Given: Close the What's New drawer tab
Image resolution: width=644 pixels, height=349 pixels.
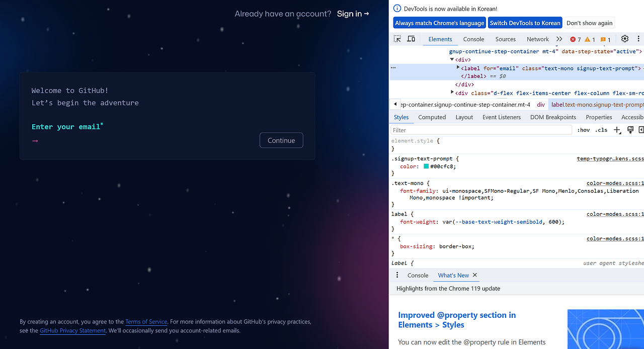Looking at the screenshot, I should (x=474, y=275).
